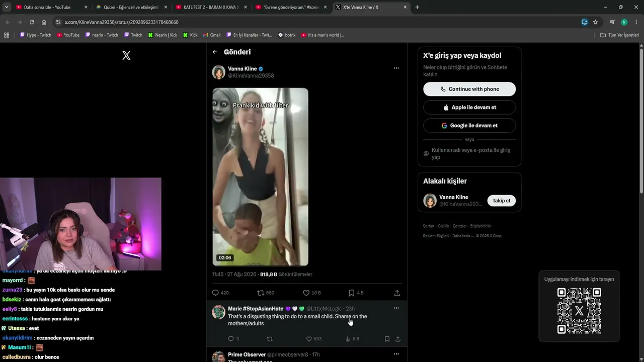Go to the browser home page
Screen dimensions: 644x362
coord(44,22)
